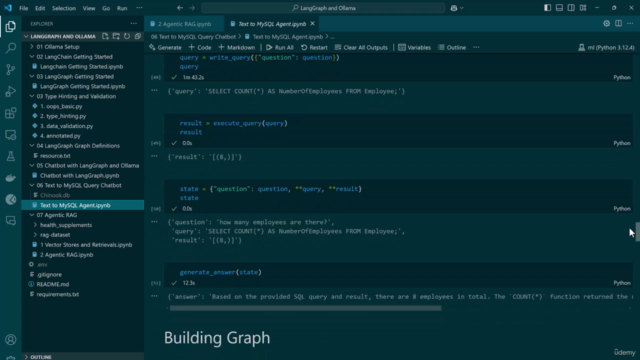Click the command center search box
The width and height of the screenshot is (640, 360).
(323, 8)
